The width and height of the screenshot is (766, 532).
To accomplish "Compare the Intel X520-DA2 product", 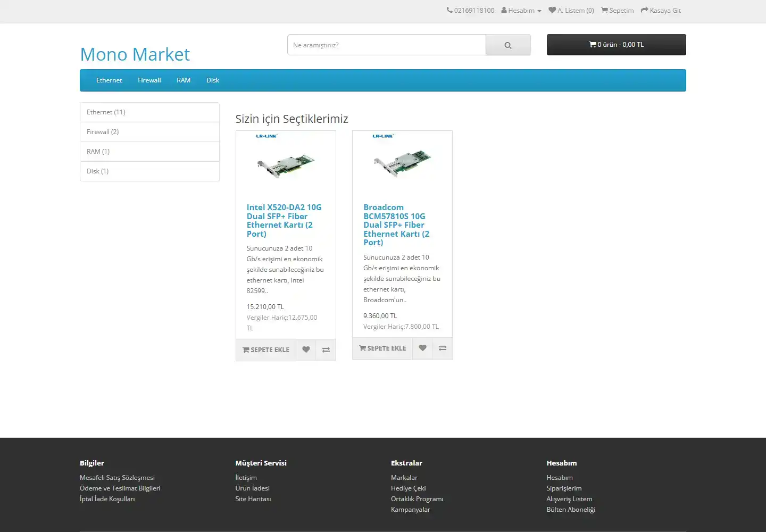I will pos(326,350).
